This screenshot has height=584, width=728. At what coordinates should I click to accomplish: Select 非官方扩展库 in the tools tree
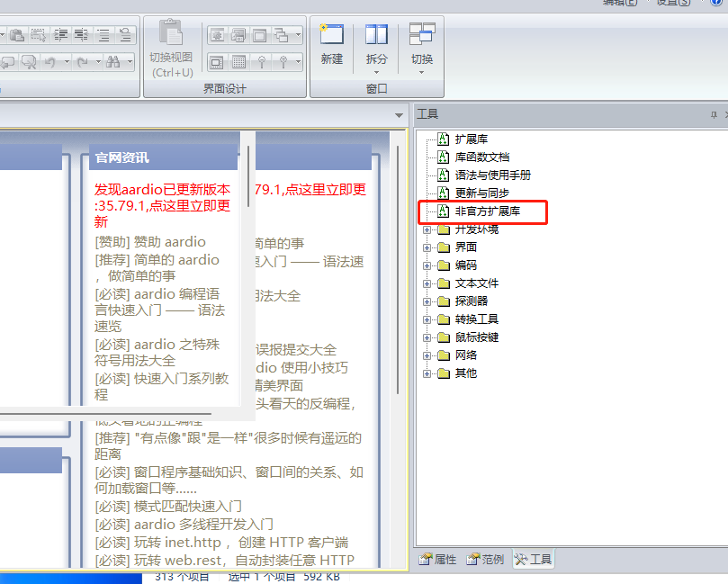pos(488,211)
